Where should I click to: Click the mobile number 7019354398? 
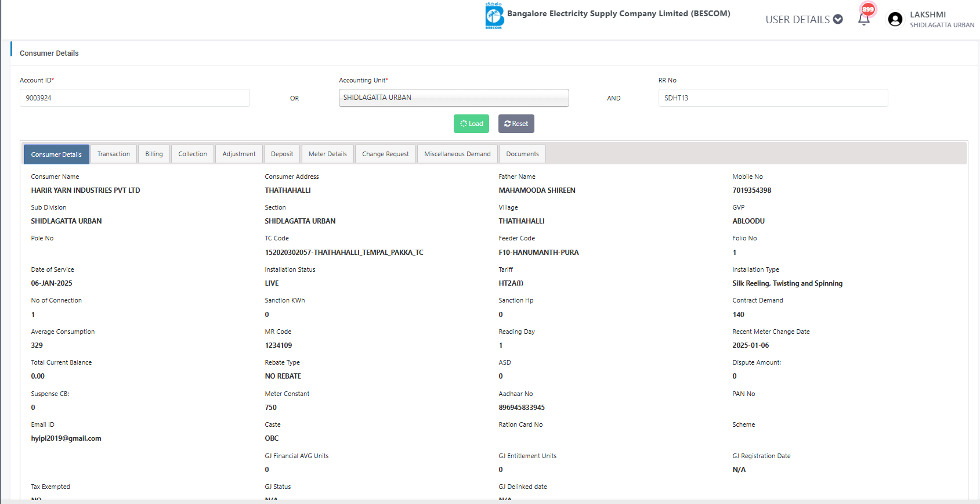pos(752,190)
